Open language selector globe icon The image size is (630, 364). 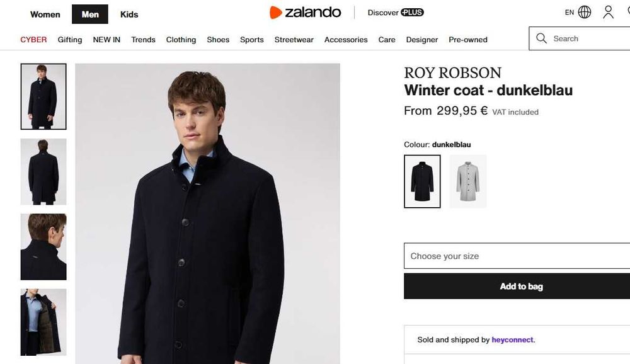(x=585, y=12)
